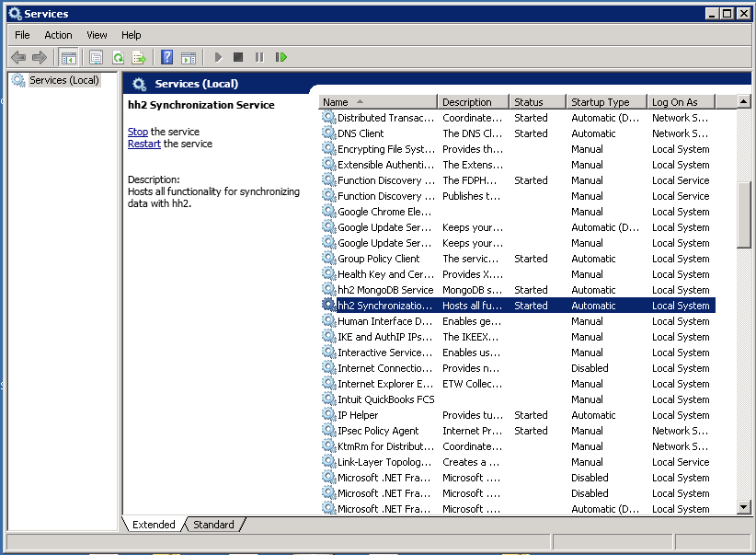Click the scroll down arrow of the services list
The height and width of the screenshot is (555, 756).
pos(744,507)
